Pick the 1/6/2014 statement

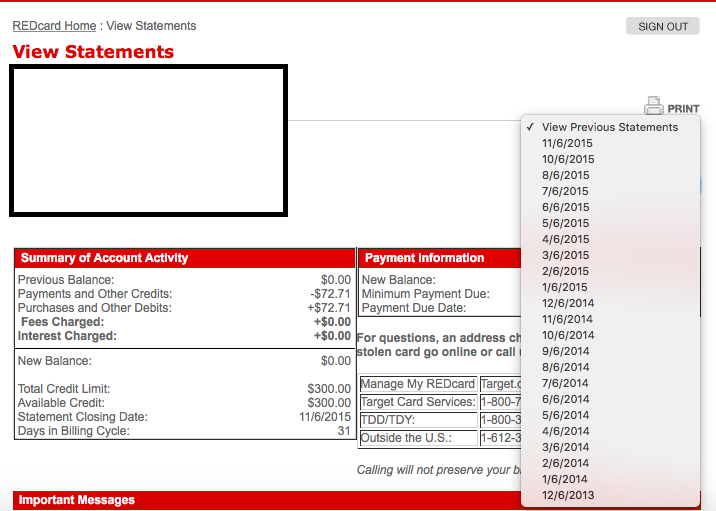pos(565,479)
